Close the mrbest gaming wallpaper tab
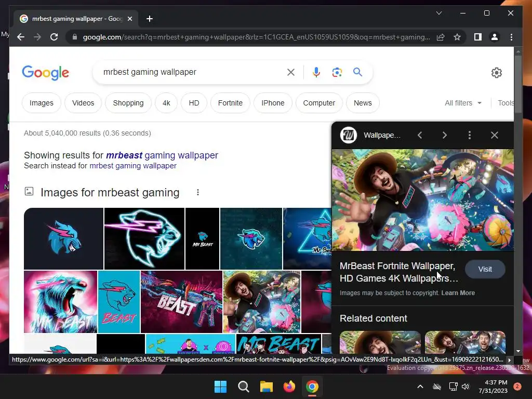 point(129,19)
